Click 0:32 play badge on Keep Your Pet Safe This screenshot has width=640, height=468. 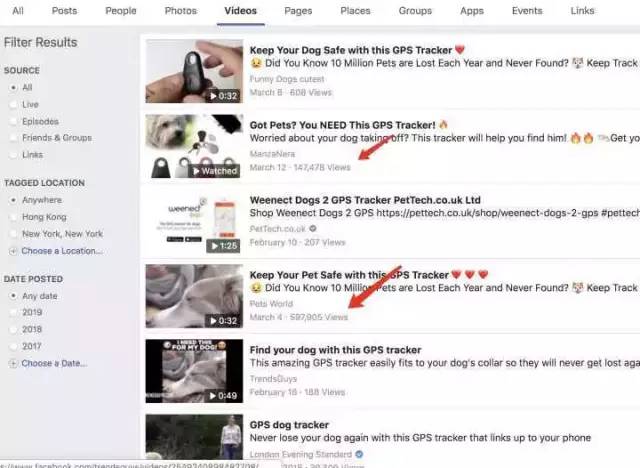pyautogui.click(x=223, y=321)
